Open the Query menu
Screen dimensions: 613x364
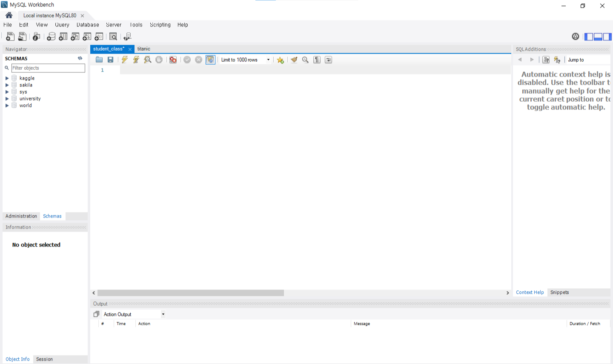click(x=62, y=25)
